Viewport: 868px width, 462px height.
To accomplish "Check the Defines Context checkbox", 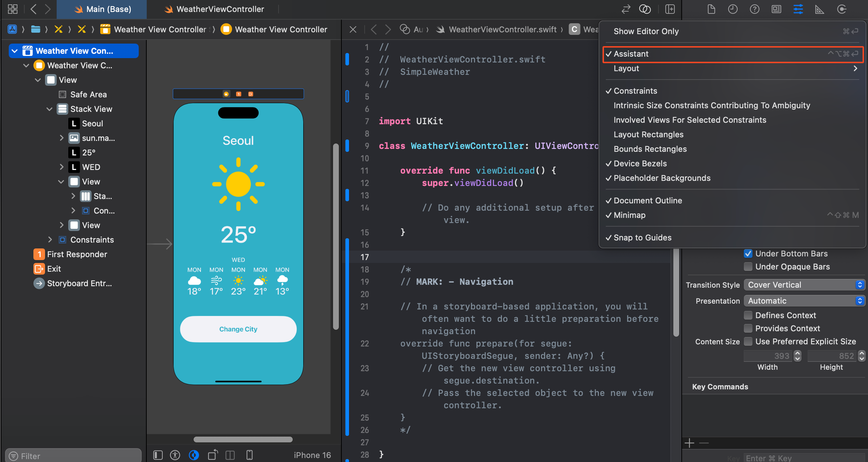I will pyautogui.click(x=748, y=315).
